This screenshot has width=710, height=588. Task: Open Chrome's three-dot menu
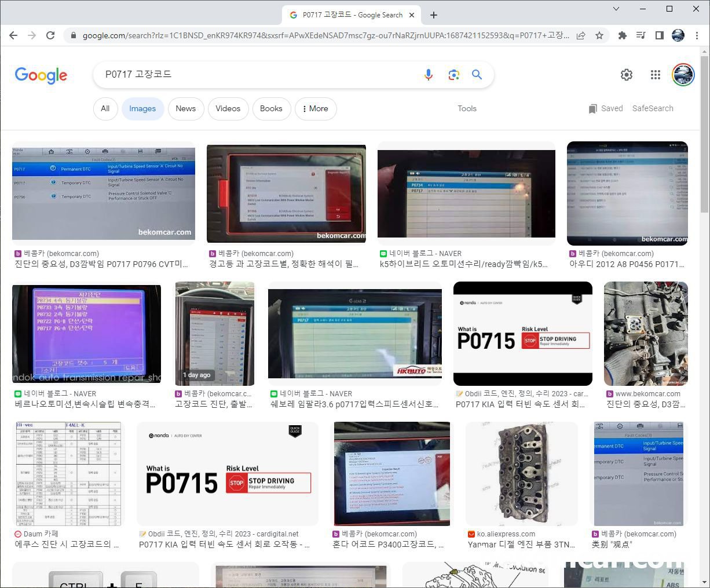[x=697, y=35]
